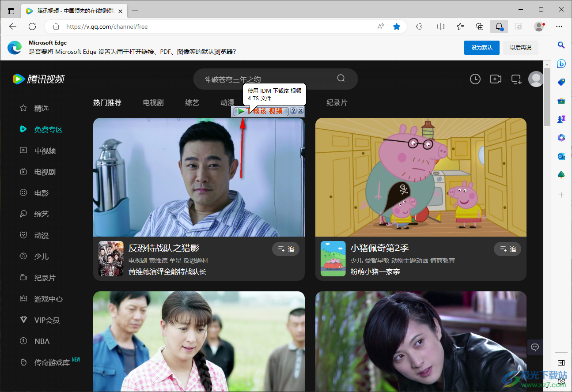Image resolution: width=572 pixels, height=392 pixels.
Task: Open the video upload camera icon
Action: pos(496,79)
